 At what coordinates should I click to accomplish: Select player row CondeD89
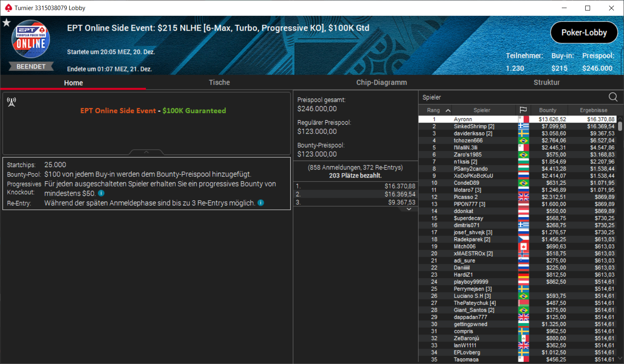[x=518, y=183]
